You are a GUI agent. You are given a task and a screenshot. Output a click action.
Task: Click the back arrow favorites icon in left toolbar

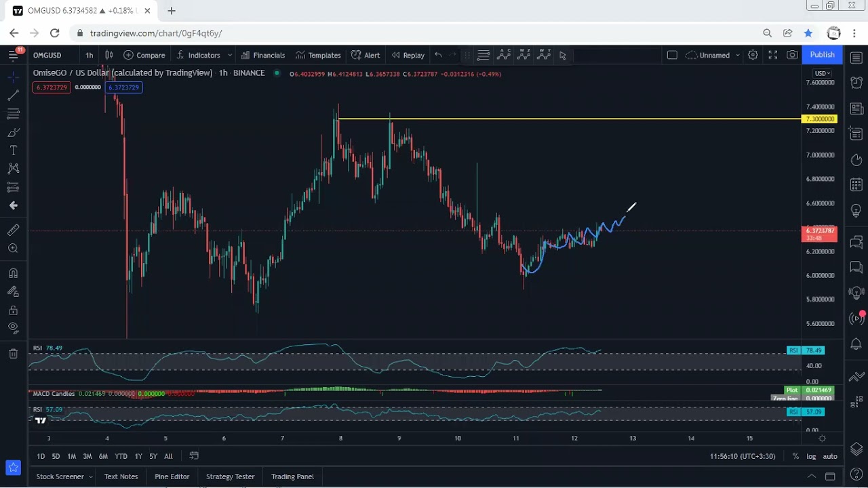coord(13,205)
